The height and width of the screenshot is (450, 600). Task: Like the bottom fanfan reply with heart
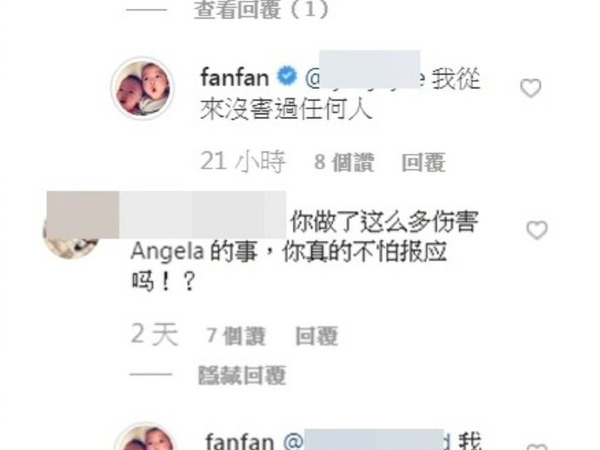536,447
